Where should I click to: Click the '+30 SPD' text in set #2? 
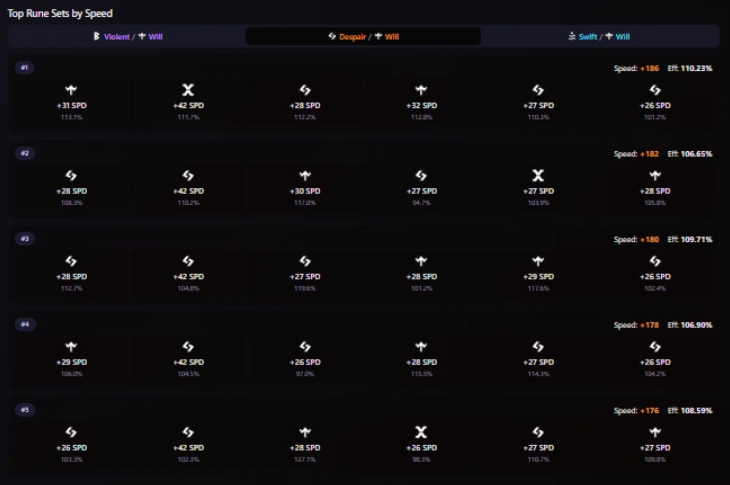(x=305, y=191)
